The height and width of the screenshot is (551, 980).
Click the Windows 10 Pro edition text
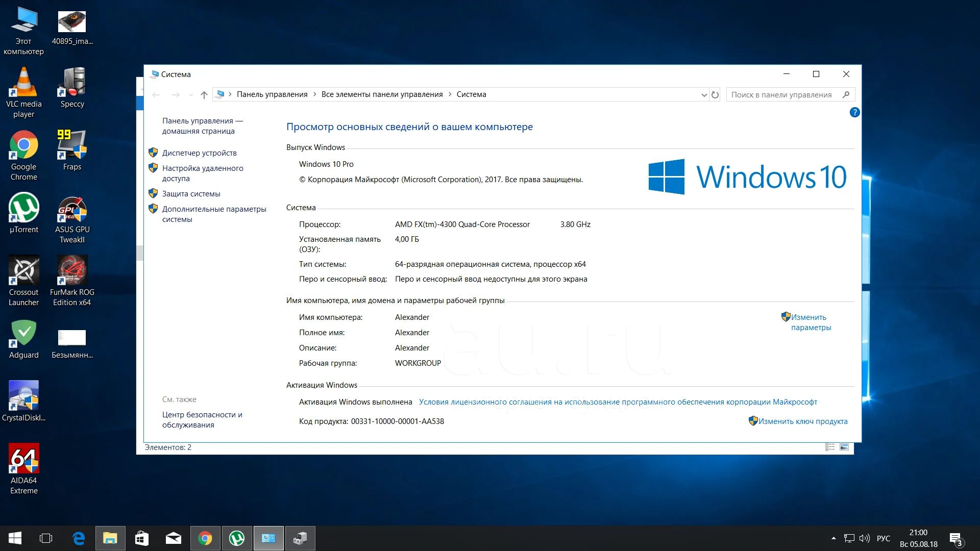point(326,164)
